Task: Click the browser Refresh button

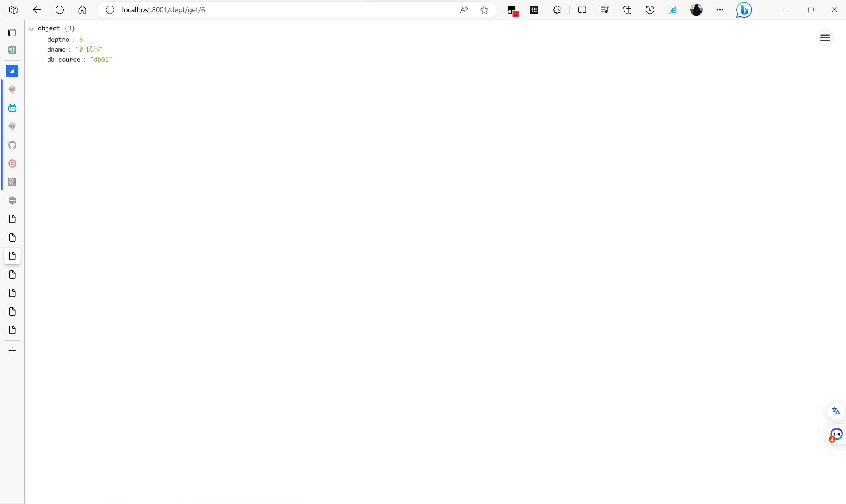Action: (x=59, y=10)
